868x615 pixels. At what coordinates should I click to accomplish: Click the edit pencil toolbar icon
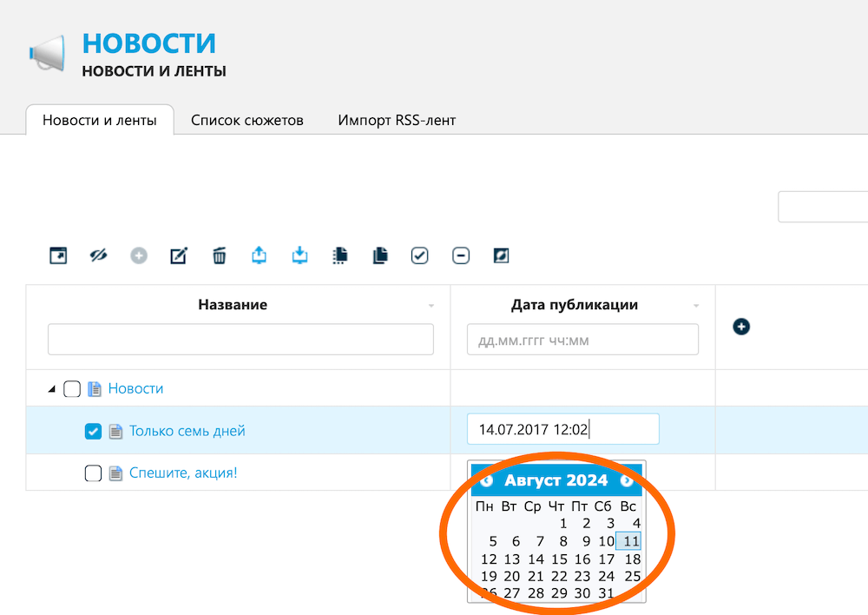pyautogui.click(x=179, y=255)
